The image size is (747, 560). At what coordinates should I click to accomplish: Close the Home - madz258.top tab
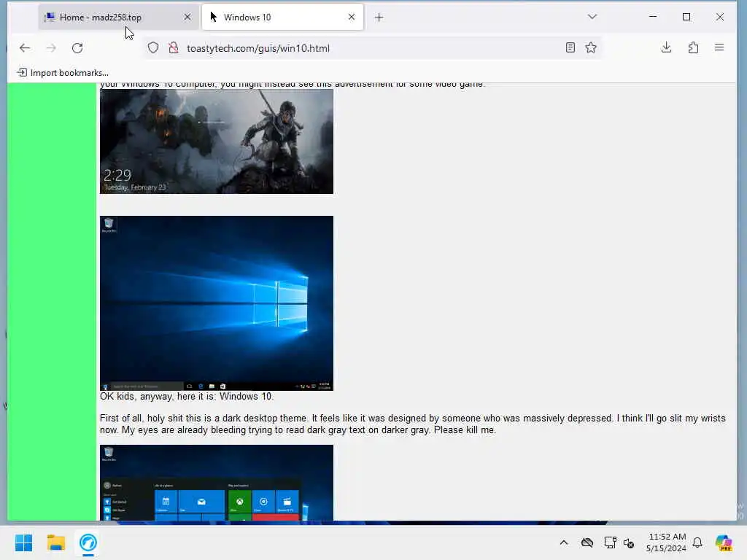pyautogui.click(x=187, y=17)
